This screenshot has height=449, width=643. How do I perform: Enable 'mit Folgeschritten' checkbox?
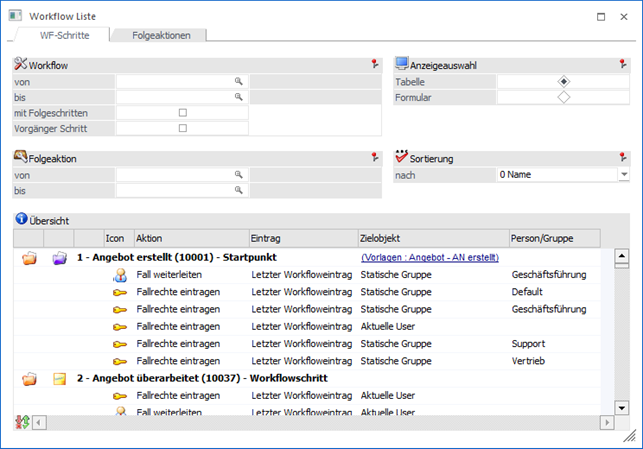click(182, 113)
